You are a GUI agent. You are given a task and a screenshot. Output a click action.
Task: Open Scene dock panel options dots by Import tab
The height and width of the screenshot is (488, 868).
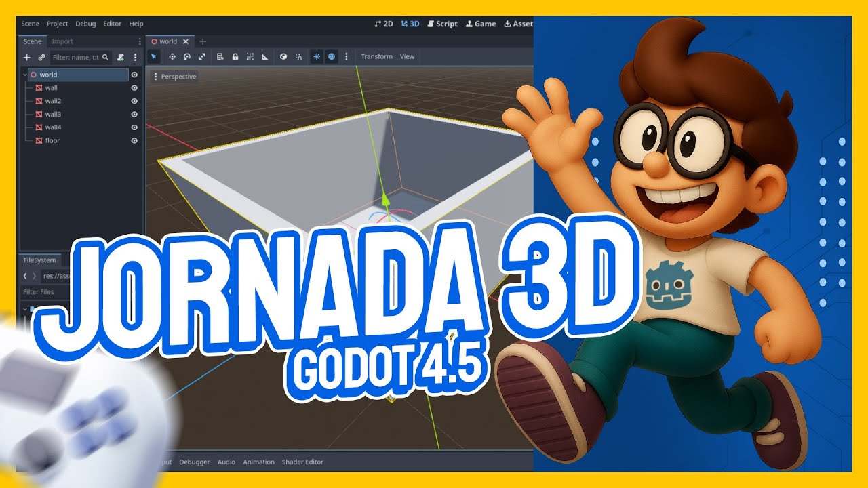(x=140, y=41)
